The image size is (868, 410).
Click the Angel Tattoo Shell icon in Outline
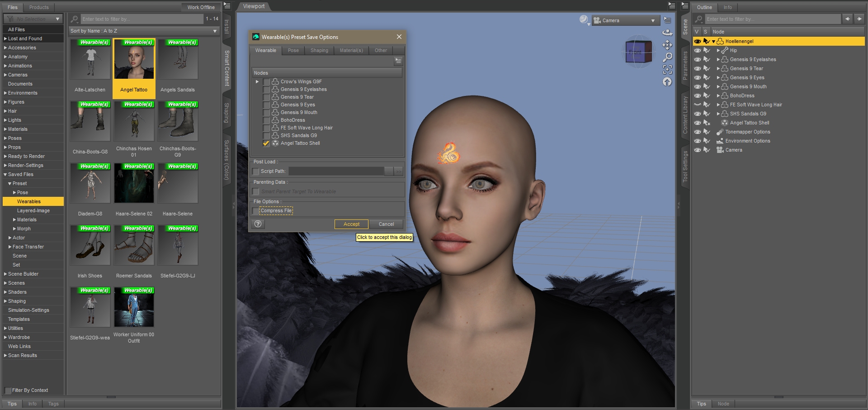coord(725,123)
